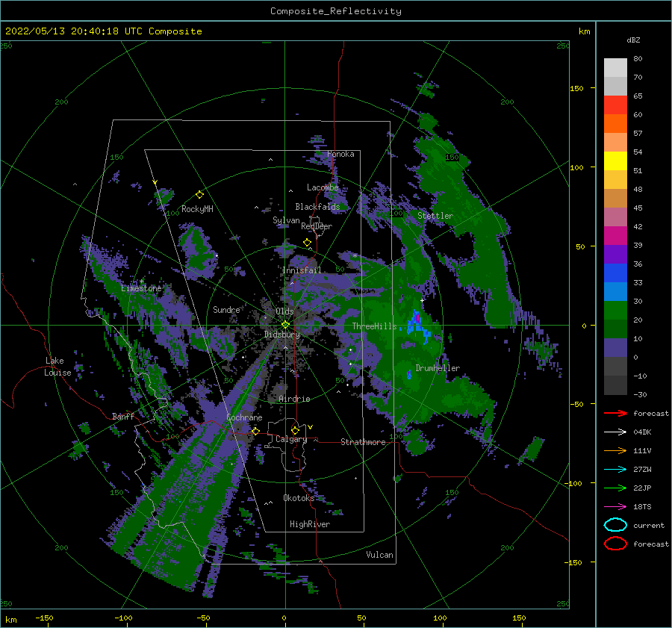Select the violet 39-36 dBZ swatch
Viewport: 672px width, 628px height.
coord(615,255)
